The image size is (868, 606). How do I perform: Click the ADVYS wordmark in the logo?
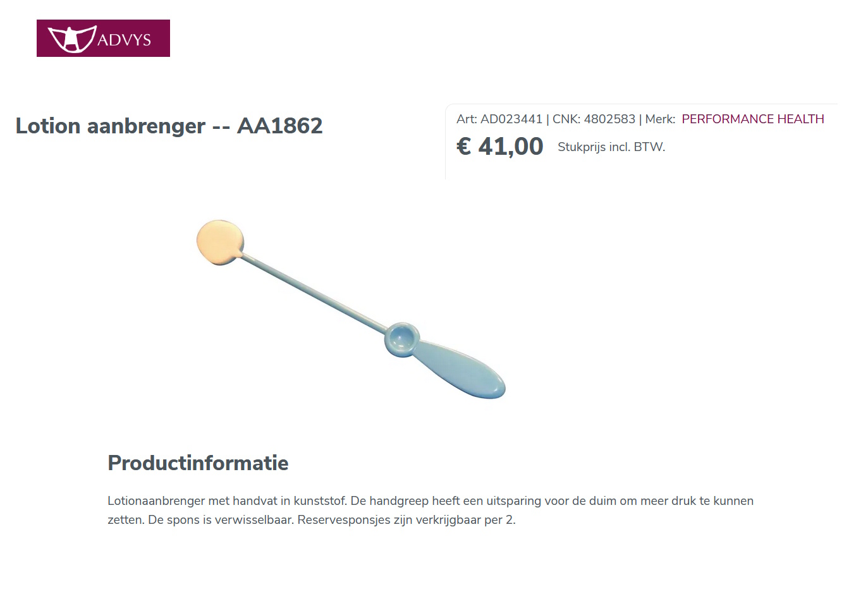pyautogui.click(x=125, y=40)
